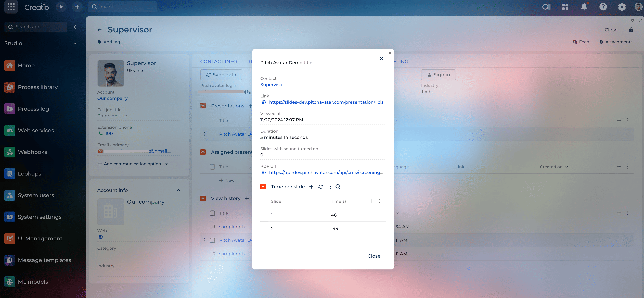644x298 pixels.
Task: Click the page header Close button
Action: coord(611,30)
